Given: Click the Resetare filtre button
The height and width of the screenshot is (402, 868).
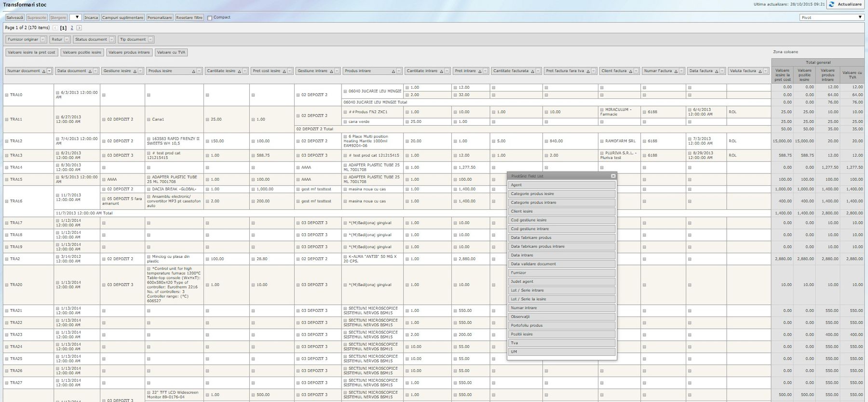Looking at the screenshot, I should [189, 17].
